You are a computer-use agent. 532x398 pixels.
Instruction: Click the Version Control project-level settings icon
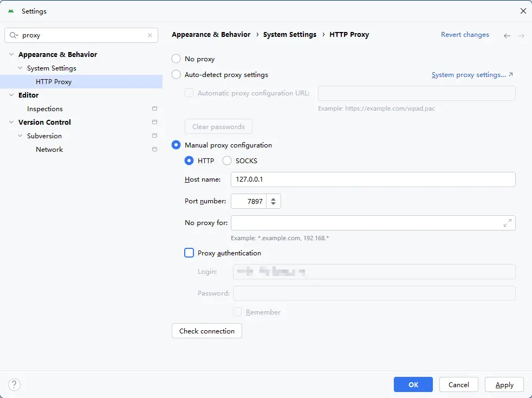[154, 123]
